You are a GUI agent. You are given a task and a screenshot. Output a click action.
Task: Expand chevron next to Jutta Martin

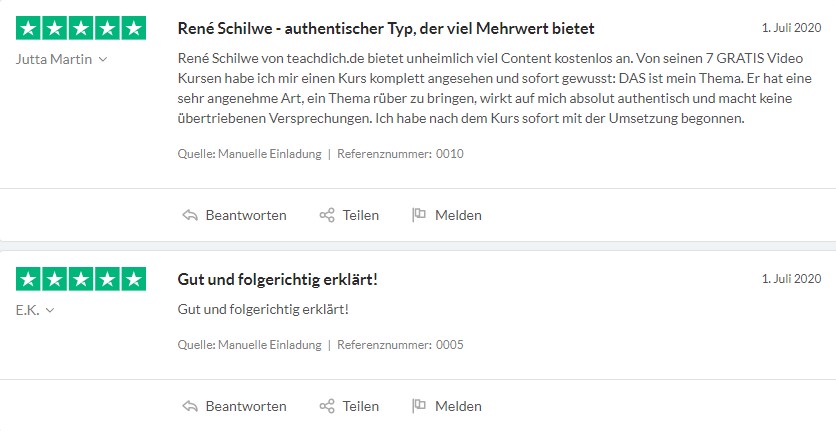click(103, 59)
